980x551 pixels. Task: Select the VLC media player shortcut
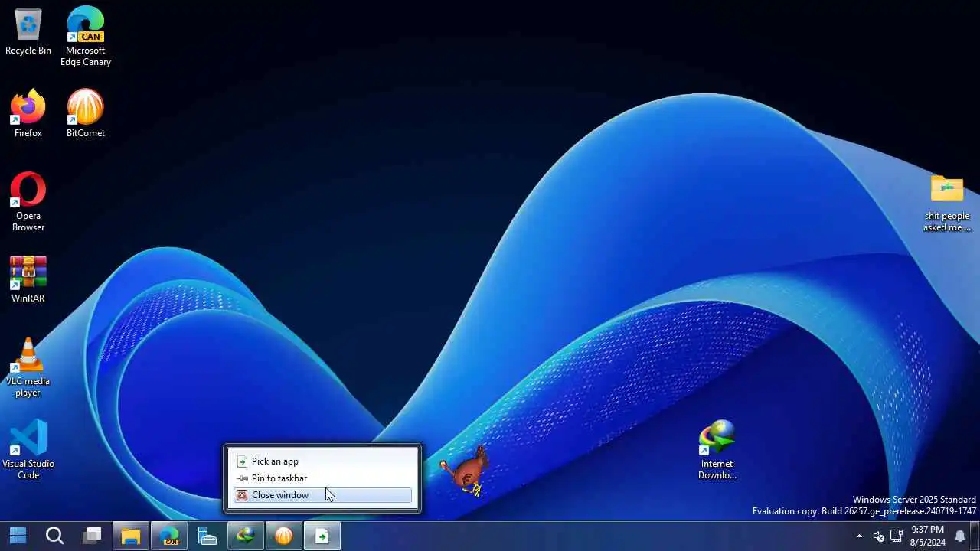pos(28,367)
